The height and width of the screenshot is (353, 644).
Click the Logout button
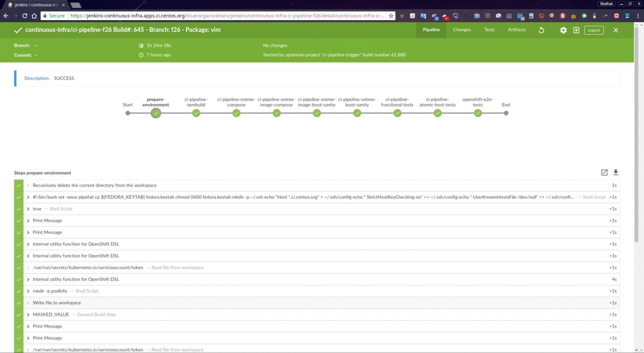tap(594, 30)
